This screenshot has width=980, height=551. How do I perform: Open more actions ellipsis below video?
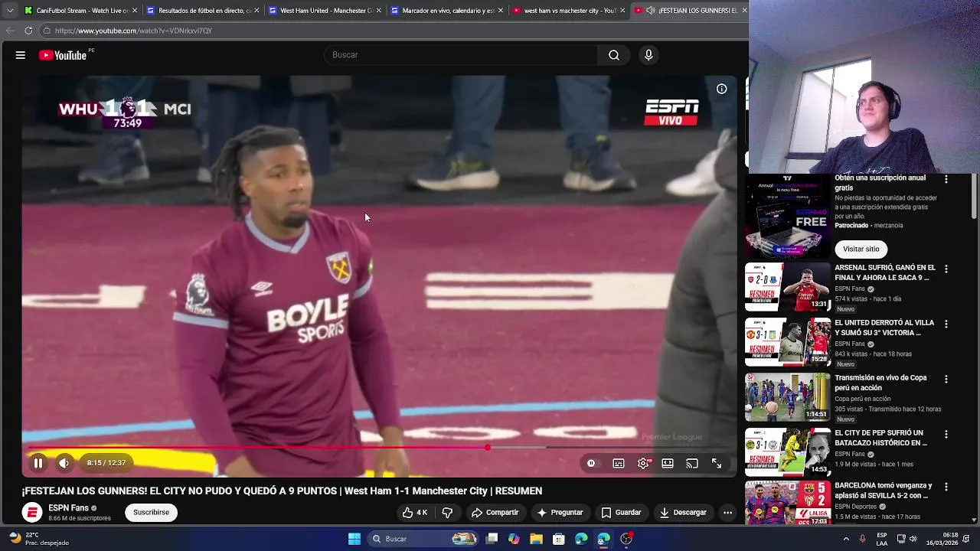pos(728,512)
